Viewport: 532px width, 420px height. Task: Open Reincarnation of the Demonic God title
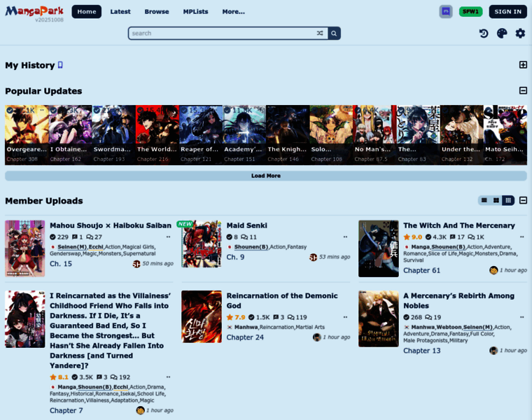[x=282, y=300]
